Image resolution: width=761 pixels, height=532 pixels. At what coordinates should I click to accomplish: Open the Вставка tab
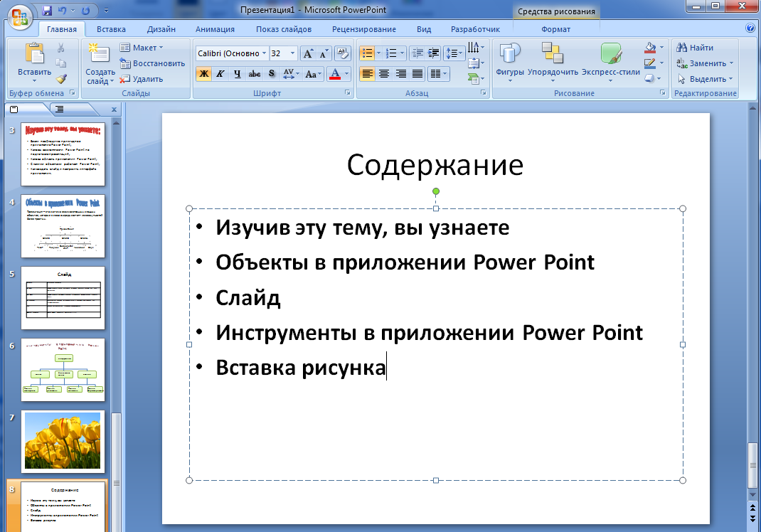[x=111, y=29]
